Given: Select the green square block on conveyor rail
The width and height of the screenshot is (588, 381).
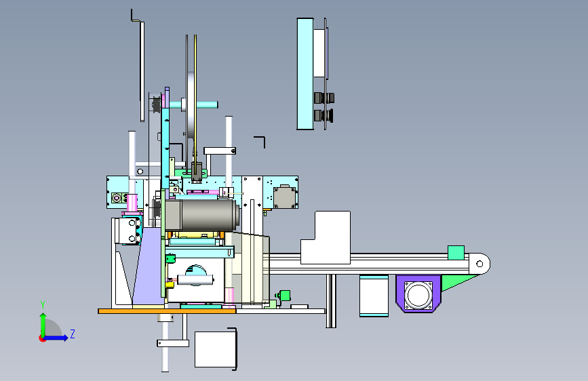Looking at the screenshot, I should (456, 252).
